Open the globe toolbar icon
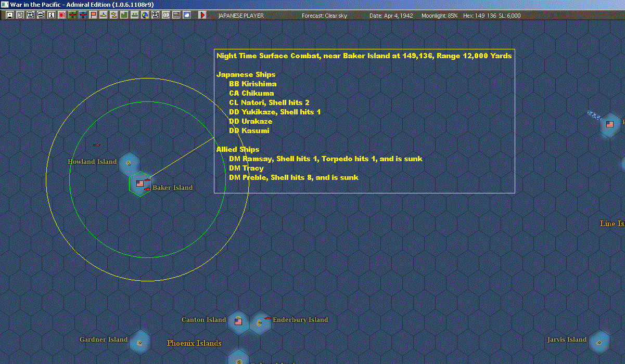Screen dimensions: 625x364 [x=145, y=15]
